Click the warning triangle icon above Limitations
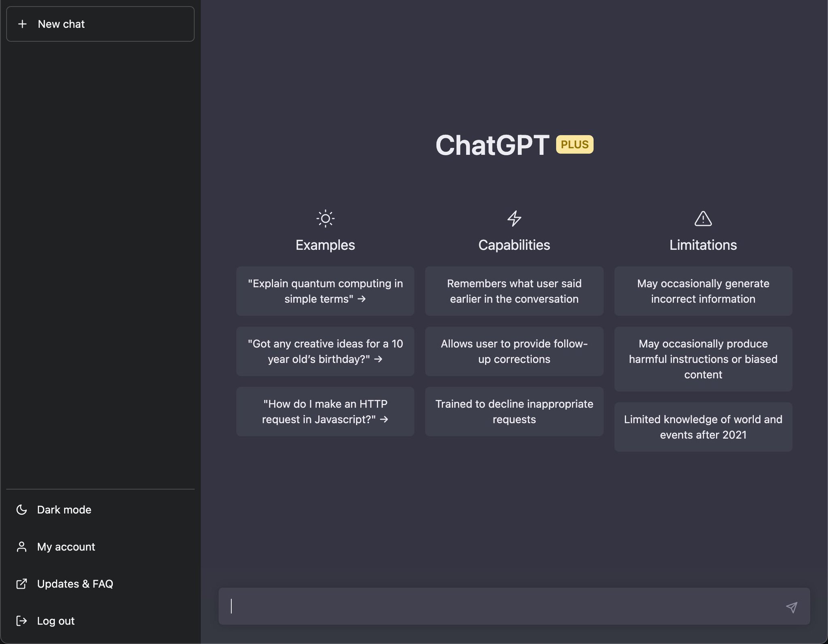 [x=702, y=218]
